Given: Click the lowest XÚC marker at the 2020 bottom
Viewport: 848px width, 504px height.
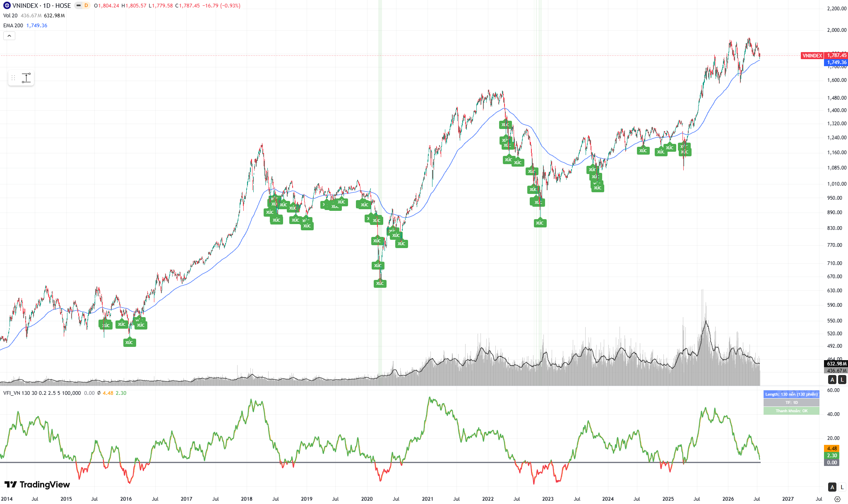Looking at the screenshot, I should (x=380, y=283).
